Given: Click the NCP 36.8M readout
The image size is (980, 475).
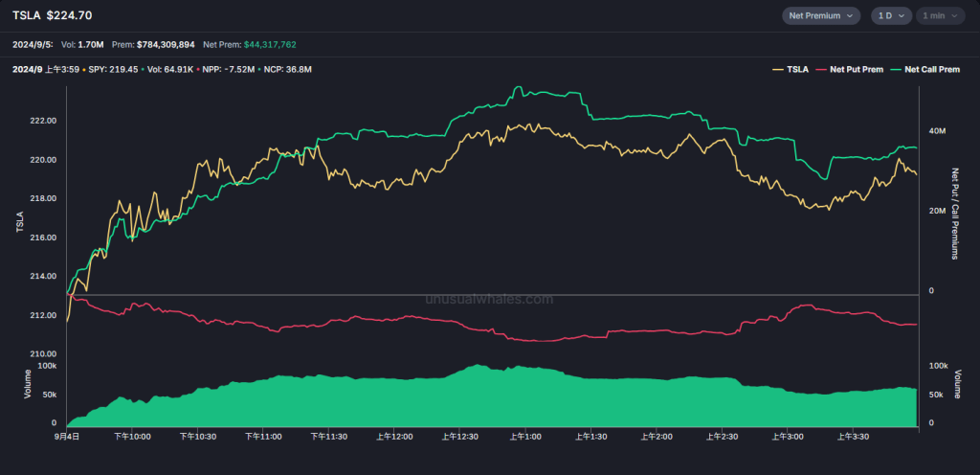Looking at the screenshot, I should (287, 70).
